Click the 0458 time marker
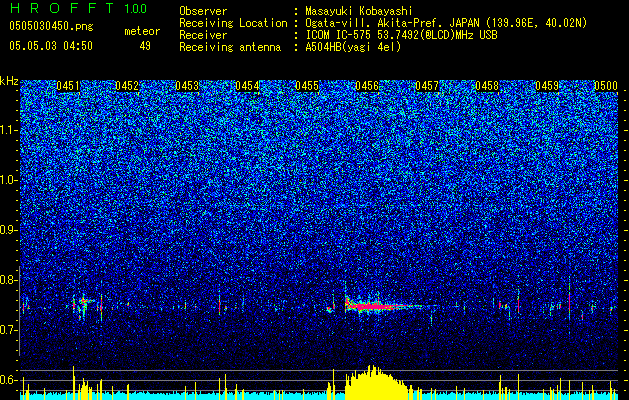 487,86
